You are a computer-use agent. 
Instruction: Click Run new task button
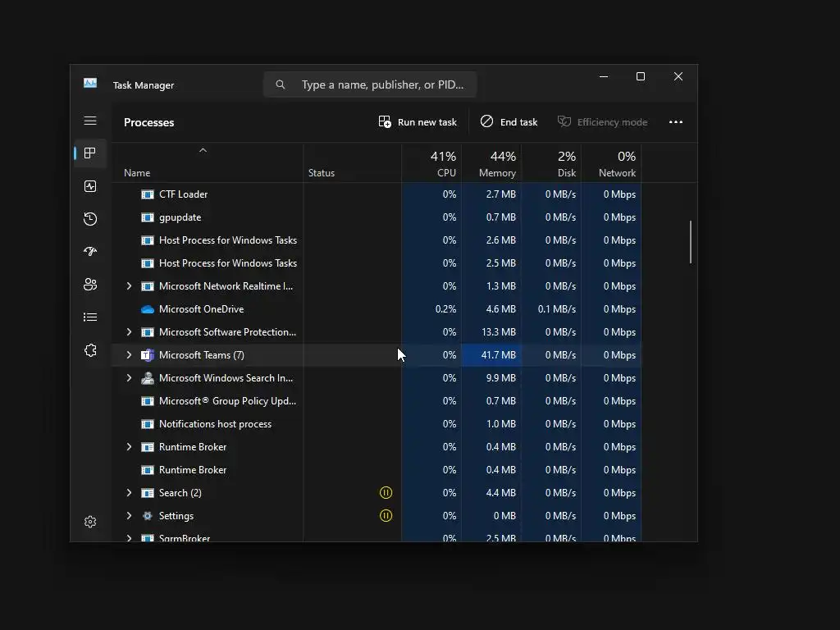pos(418,122)
